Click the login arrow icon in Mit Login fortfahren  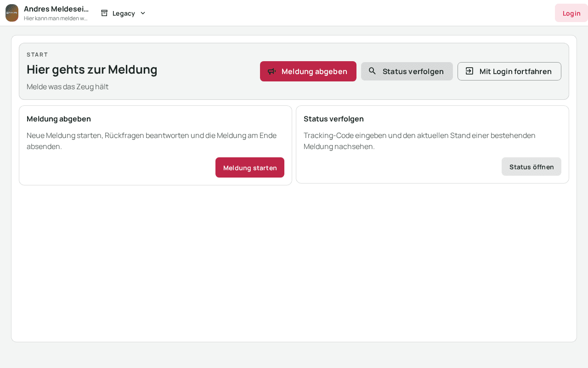point(469,71)
